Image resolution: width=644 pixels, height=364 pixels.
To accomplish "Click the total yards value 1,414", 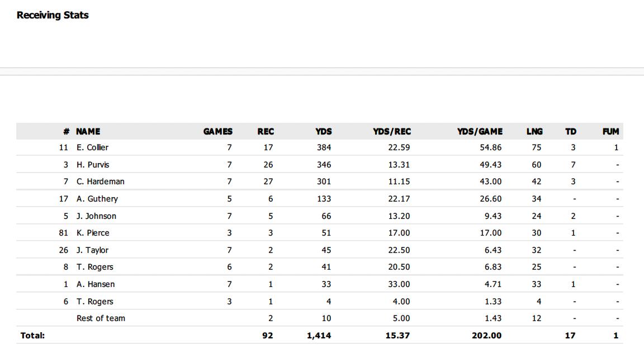I will click(x=319, y=336).
